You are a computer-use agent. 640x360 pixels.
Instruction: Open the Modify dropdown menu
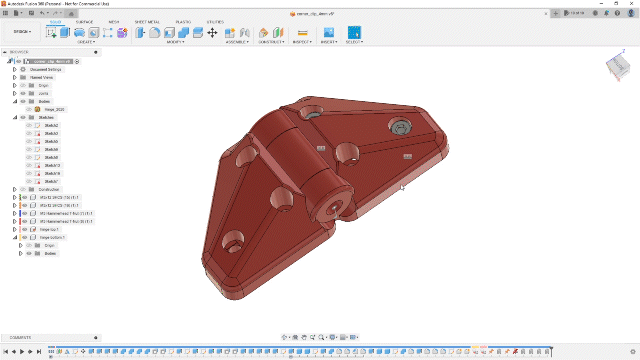pyautogui.click(x=176, y=42)
